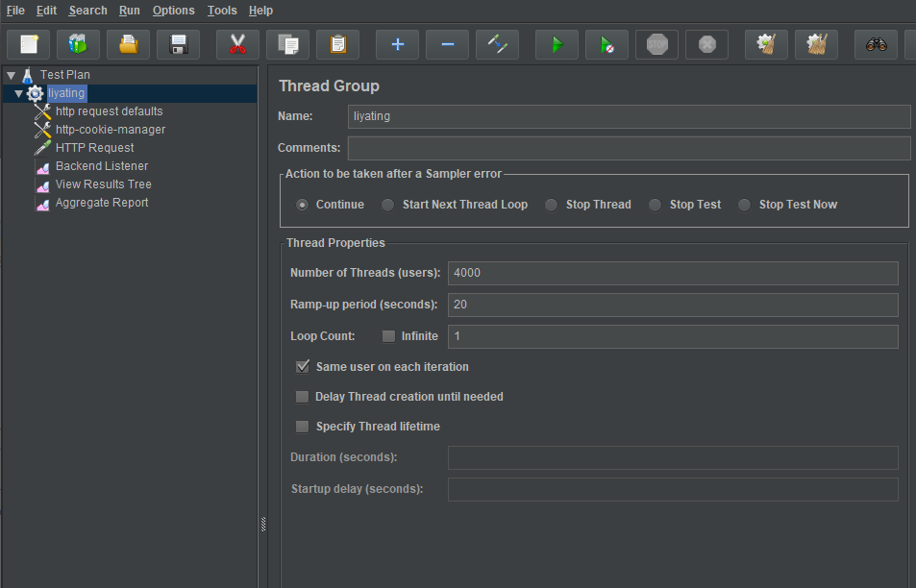Click the http-cookie-manager wrench icon
This screenshot has width=916, height=588.
[42, 130]
